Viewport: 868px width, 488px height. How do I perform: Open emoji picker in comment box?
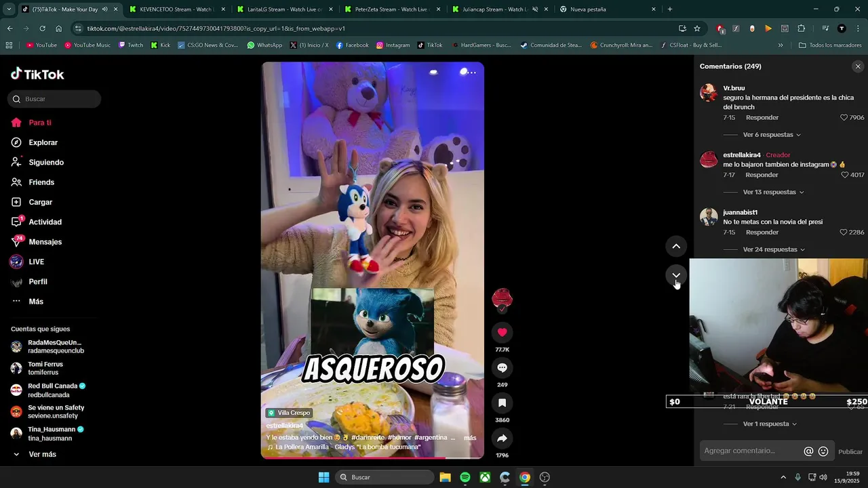pyautogui.click(x=823, y=451)
